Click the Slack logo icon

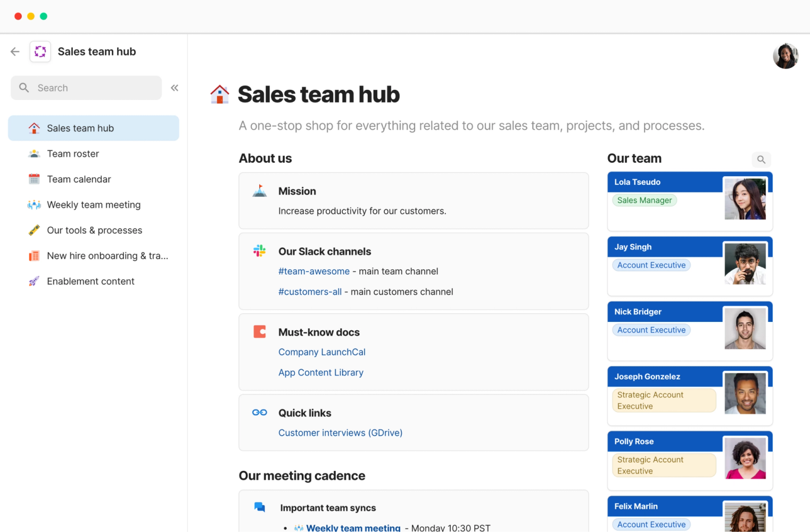click(259, 251)
